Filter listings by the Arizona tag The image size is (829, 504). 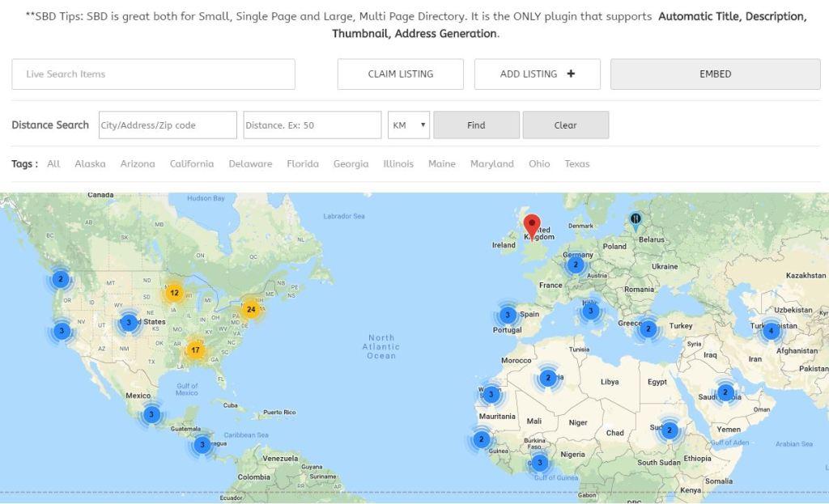138,163
